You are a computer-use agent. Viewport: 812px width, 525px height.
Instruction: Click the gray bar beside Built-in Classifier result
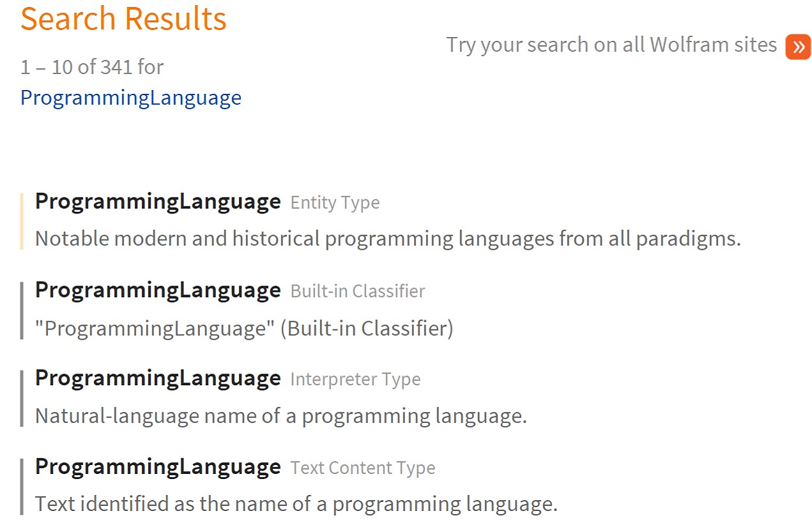(x=22, y=310)
